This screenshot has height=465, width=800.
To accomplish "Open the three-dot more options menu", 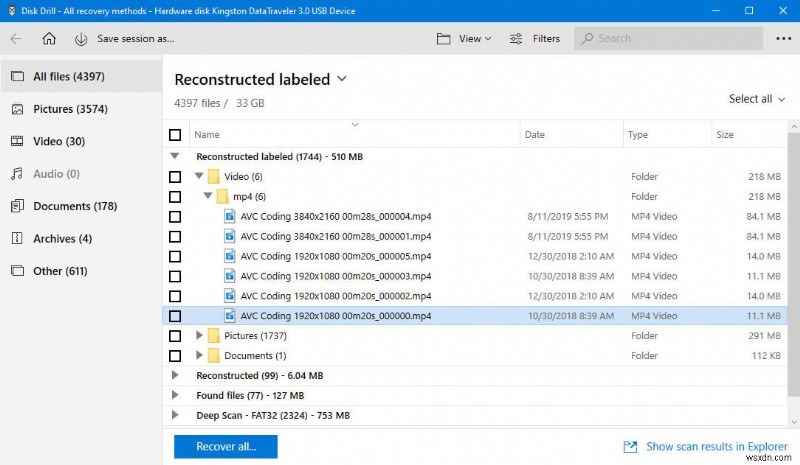I will point(782,39).
